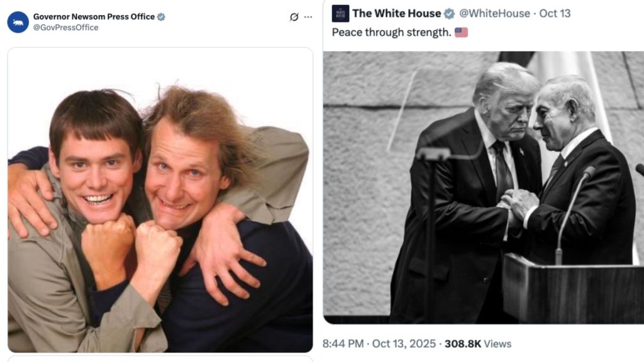Click the Oct 13, 2025 full date

click(402, 344)
